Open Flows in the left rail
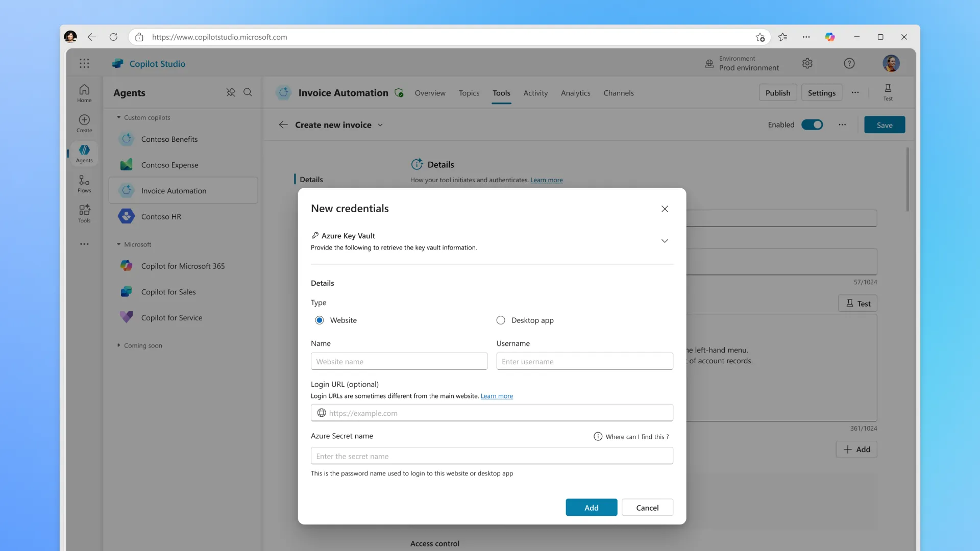The height and width of the screenshot is (551, 980). (84, 184)
